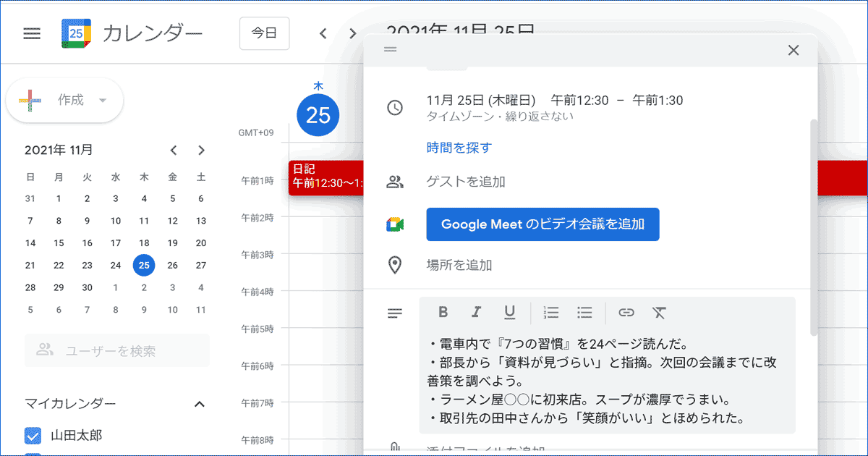Open the main hamburger menu

[32, 33]
